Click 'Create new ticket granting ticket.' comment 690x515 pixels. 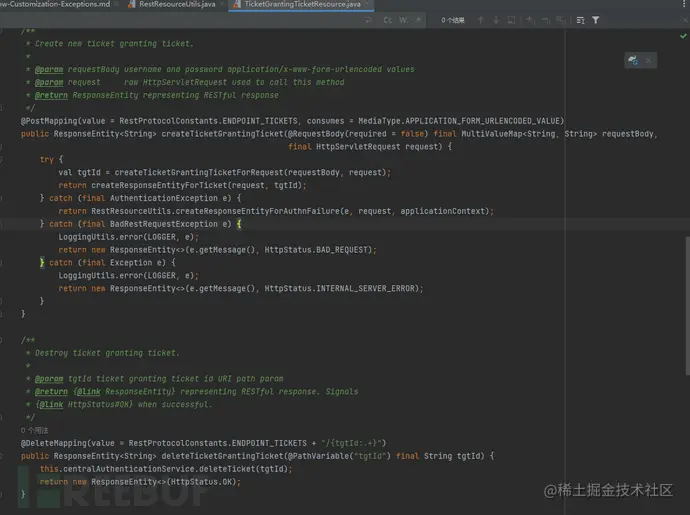point(114,44)
